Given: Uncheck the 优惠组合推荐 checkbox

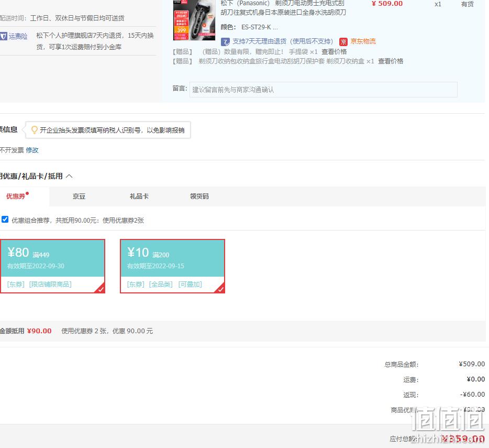Looking at the screenshot, I should tap(5, 219).
